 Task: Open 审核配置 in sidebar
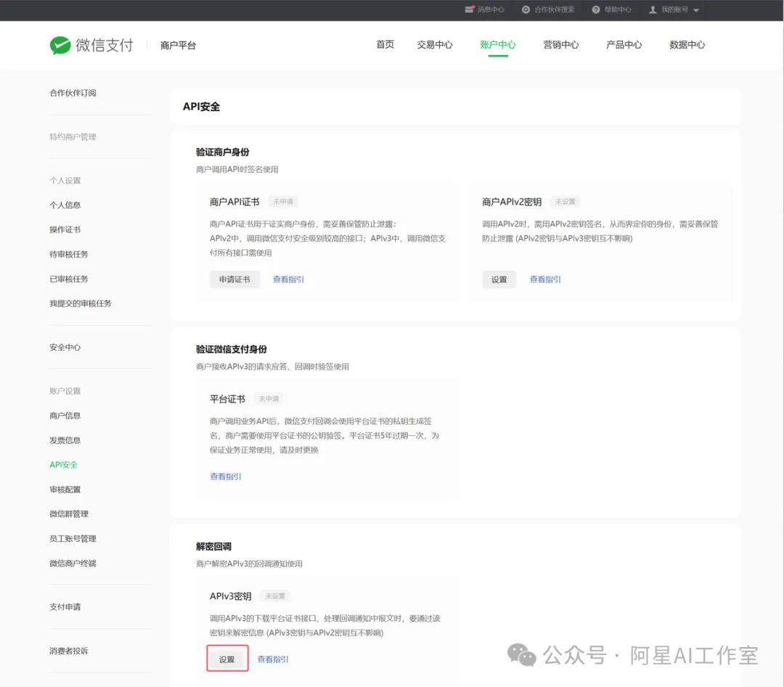pos(65,489)
